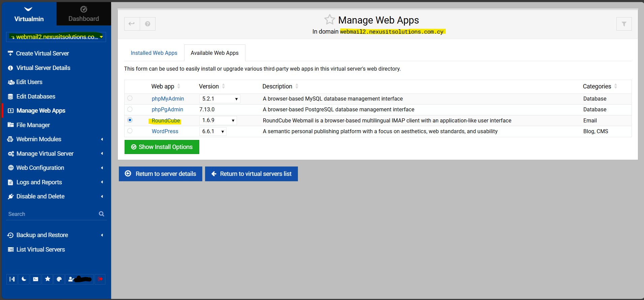Click phpPgAdmin version 7.13.0 text
The image size is (644, 300).
point(207,110)
